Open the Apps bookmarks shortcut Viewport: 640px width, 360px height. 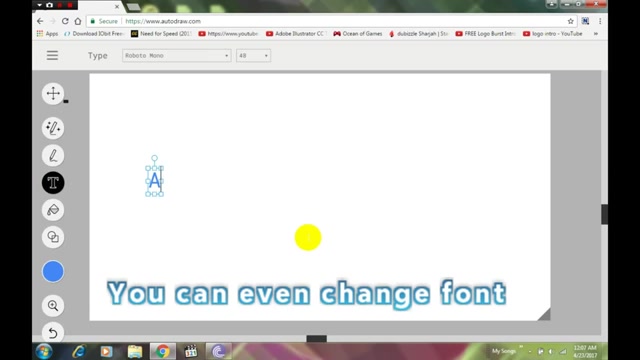point(47,34)
